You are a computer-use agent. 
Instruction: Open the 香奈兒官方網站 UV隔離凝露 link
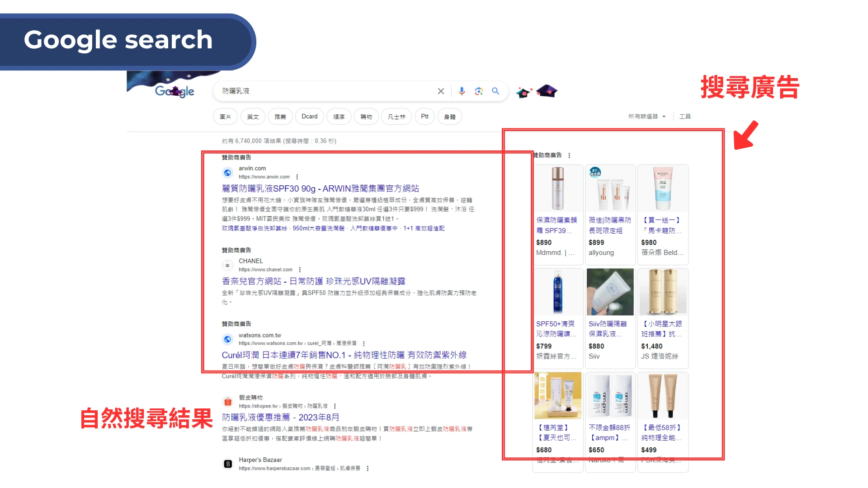313,281
